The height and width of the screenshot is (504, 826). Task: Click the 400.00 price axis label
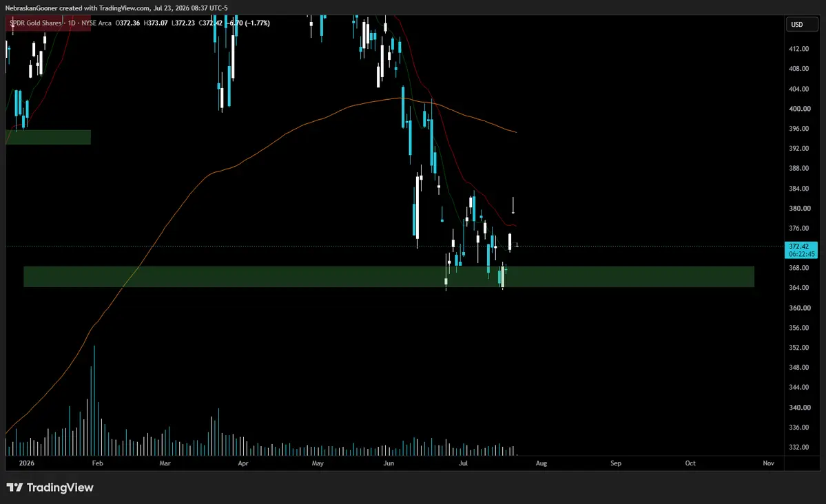[x=799, y=109]
